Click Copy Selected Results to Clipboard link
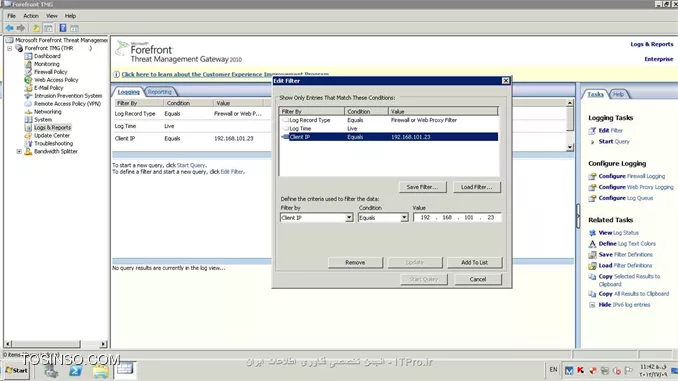678x381 pixels. pos(629,280)
